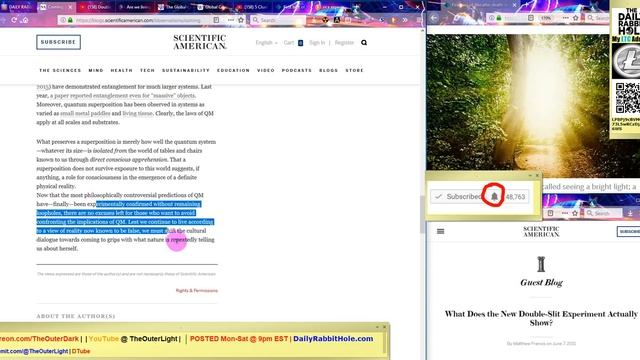Switch to the 'The Global' tab
640x360 pixels.
174,7
